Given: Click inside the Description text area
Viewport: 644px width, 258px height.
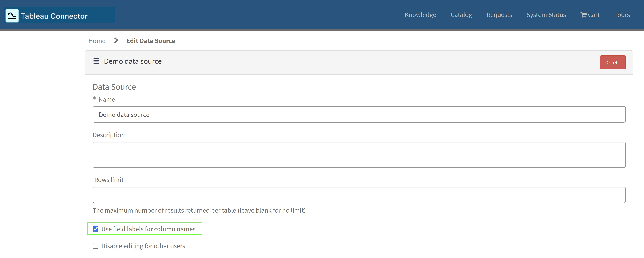Looking at the screenshot, I should 250,154.
